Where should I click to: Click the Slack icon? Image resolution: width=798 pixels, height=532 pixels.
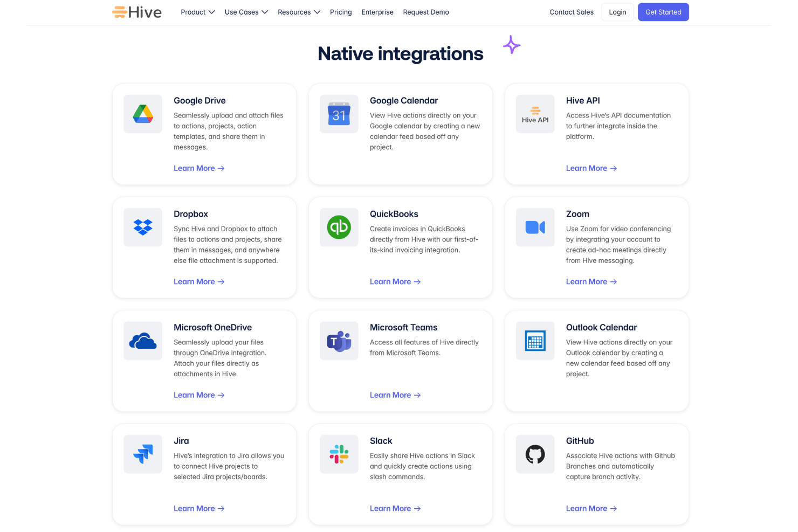click(339, 454)
